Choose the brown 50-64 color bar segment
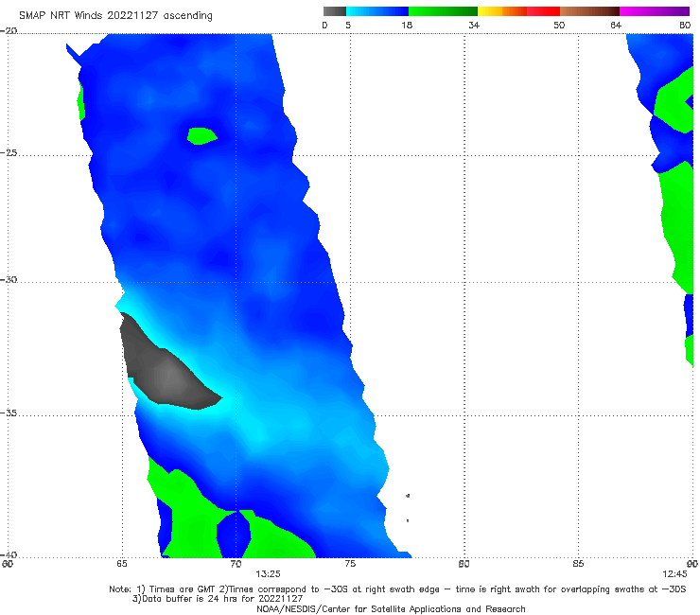The image size is (700, 615). point(589,11)
